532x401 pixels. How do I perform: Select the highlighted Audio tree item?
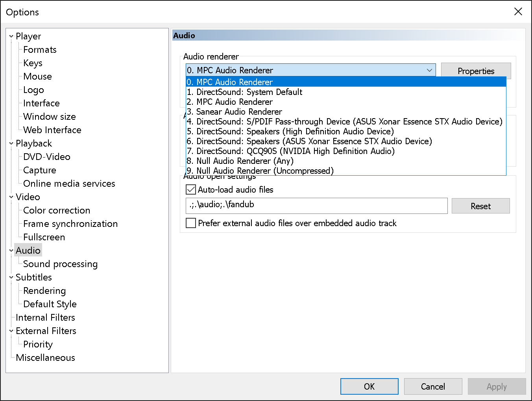[28, 251]
